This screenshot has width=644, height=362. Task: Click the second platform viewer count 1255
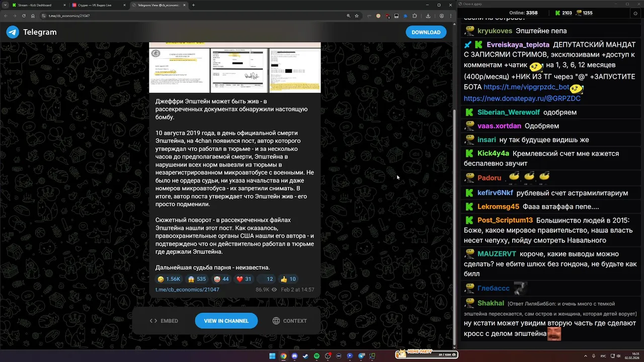584,13
